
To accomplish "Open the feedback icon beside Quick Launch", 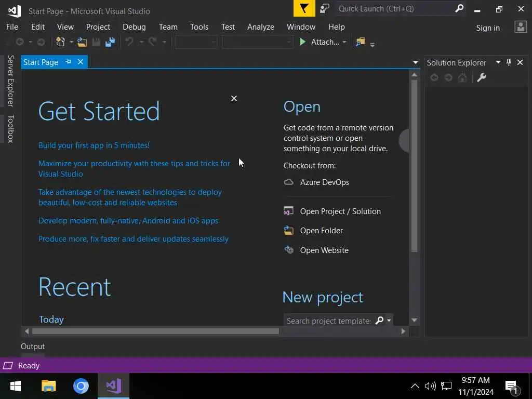I will click(325, 8).
